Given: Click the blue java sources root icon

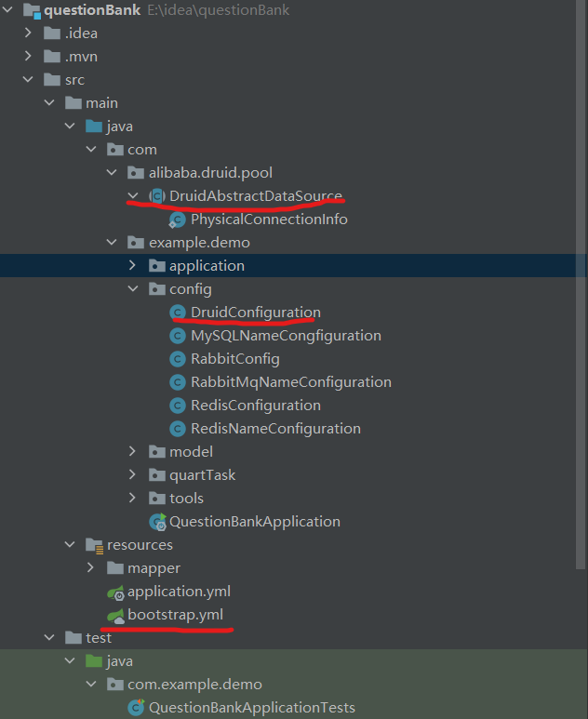Looking at the screenshot, I should [94, 126].
